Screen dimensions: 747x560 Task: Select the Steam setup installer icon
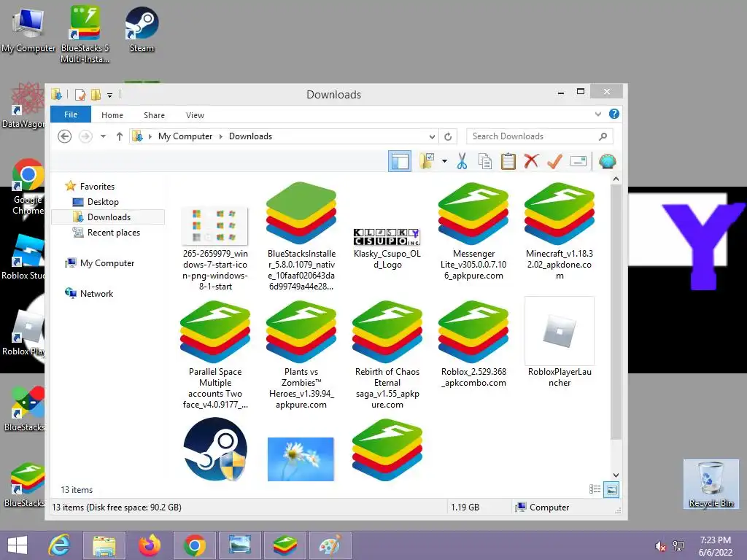pos(215,449)
